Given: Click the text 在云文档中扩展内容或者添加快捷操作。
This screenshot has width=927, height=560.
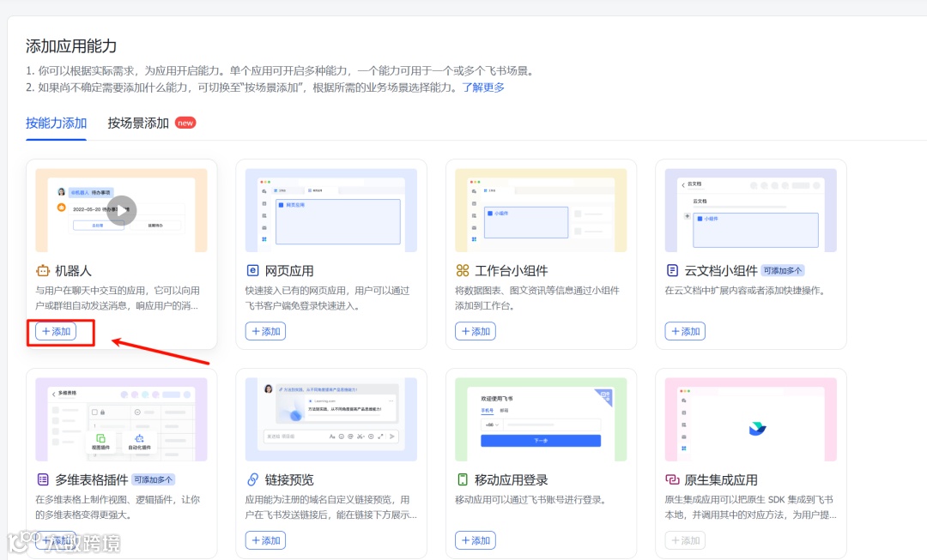Looking at the screenshot, I should click(x=745, y=291).
